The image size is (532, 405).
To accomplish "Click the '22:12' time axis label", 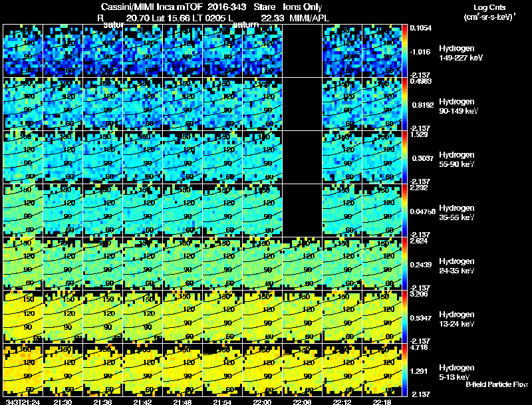I will pos(342,402).
